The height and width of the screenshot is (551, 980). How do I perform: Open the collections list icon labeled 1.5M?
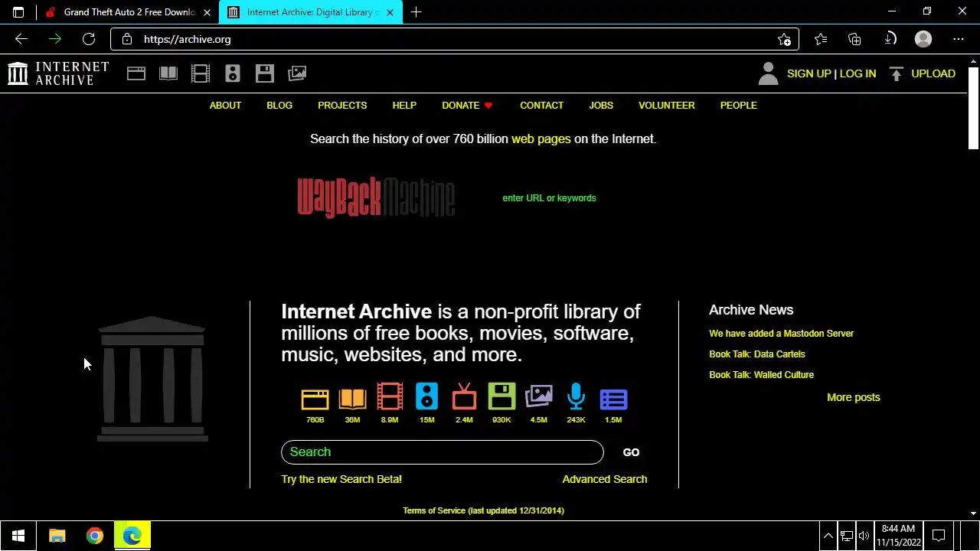pyautogui.click(x=613, y=399)
